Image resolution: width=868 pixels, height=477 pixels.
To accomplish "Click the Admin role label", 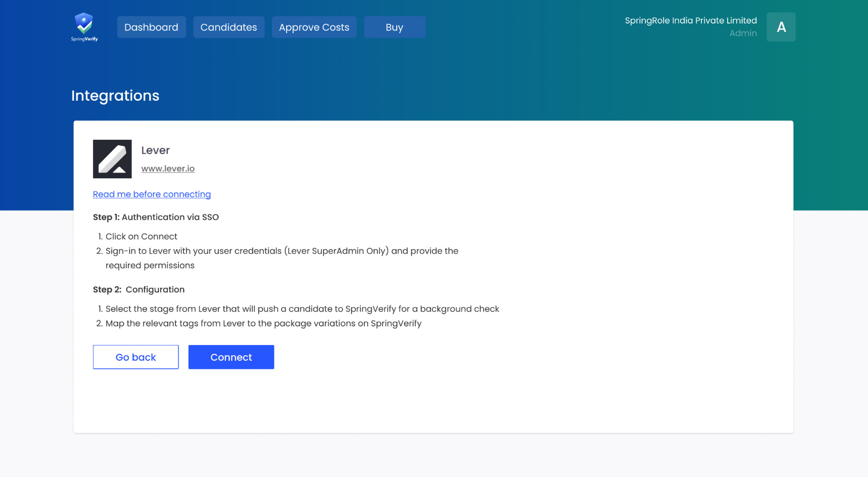I will [x=743, y=33].
